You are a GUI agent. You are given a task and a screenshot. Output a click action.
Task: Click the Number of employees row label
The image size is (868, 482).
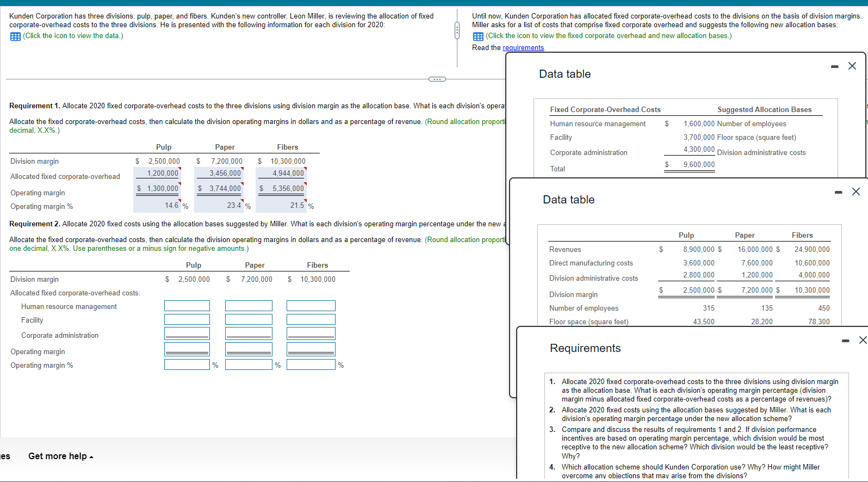pos(584,308)
